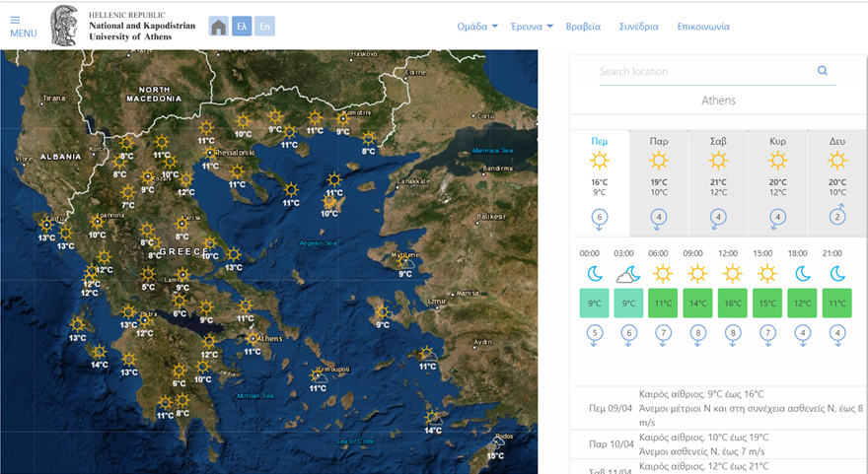Switch language to Greek (Ελ)
The image size is (868, 474).
[x=242, y=27]
